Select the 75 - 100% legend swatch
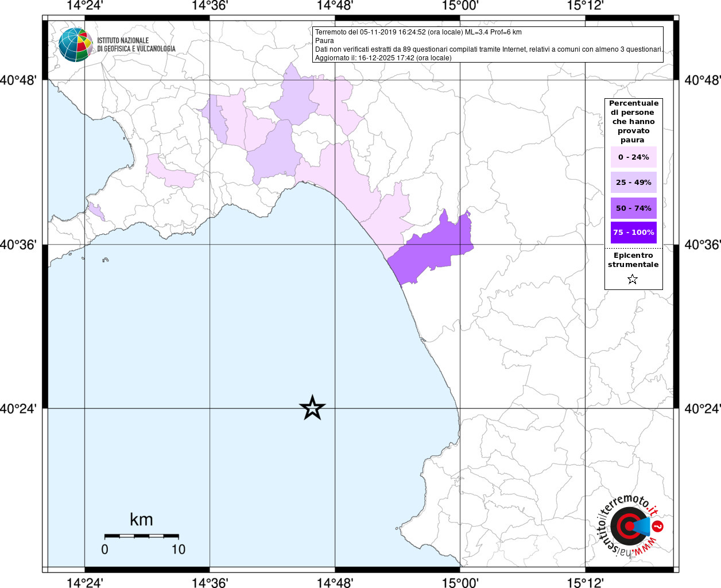The height and width of the screenshot is (588, 721). click(x=634, y=233)
